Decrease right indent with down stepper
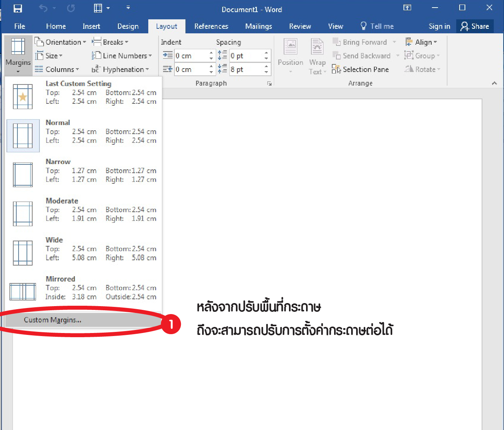Screen dimensions: 504x430 (x=212, y=72)
